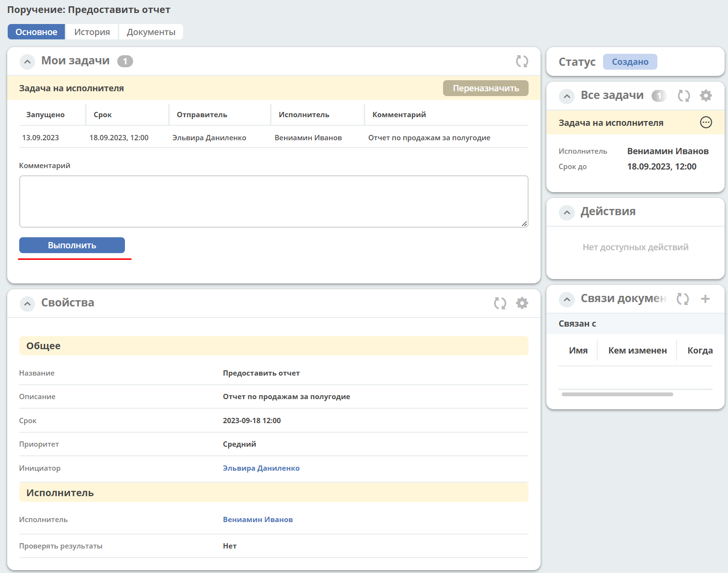Image resolution: width=728 pixels, height=573 pixels.
Task: Click the 13.09.2023 launch date cell
Action: tap(40, 138)
